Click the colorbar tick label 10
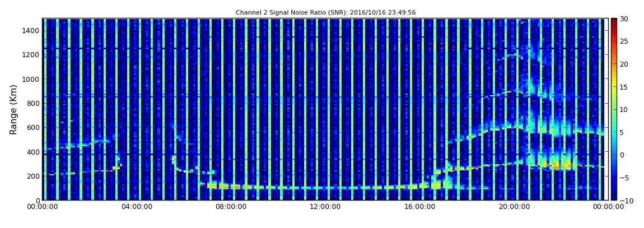This screenshot has width=644, height=228. click(624, 109)
